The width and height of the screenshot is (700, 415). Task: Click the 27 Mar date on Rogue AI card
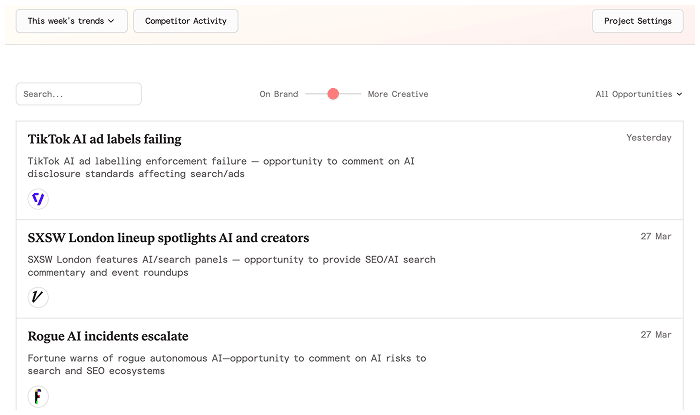pyautogui.click(x=656, y=335)
